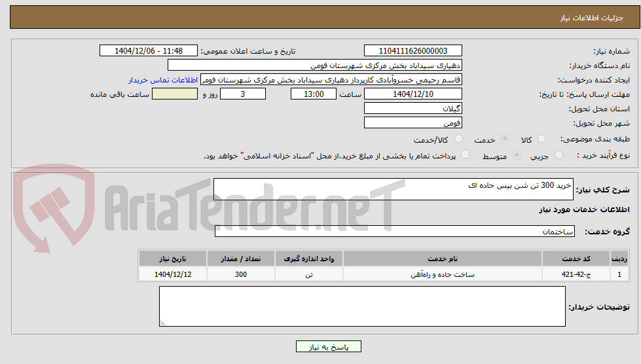
Task: Click the توضیحات خریدار textarea
Action: (x=362, y=306)
